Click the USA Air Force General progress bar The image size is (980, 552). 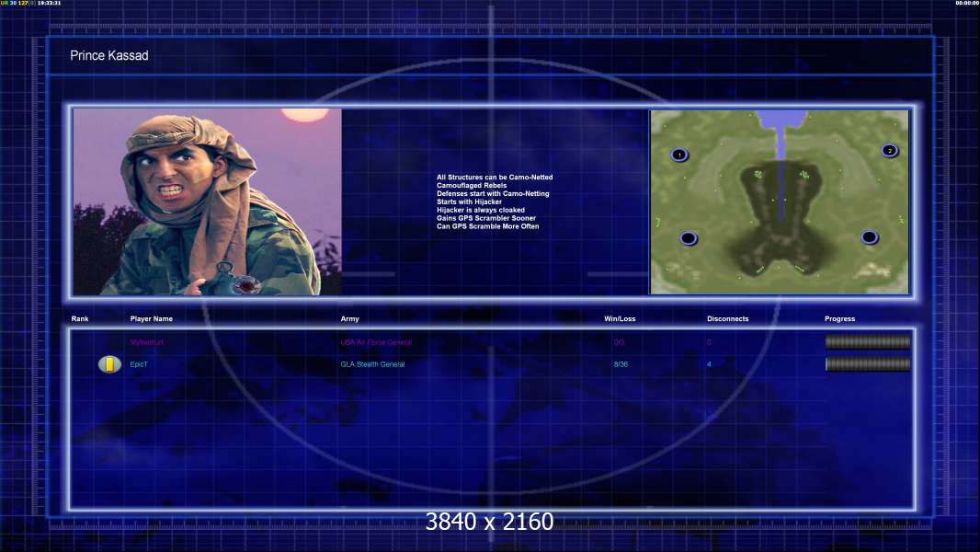tap(868, 342)
